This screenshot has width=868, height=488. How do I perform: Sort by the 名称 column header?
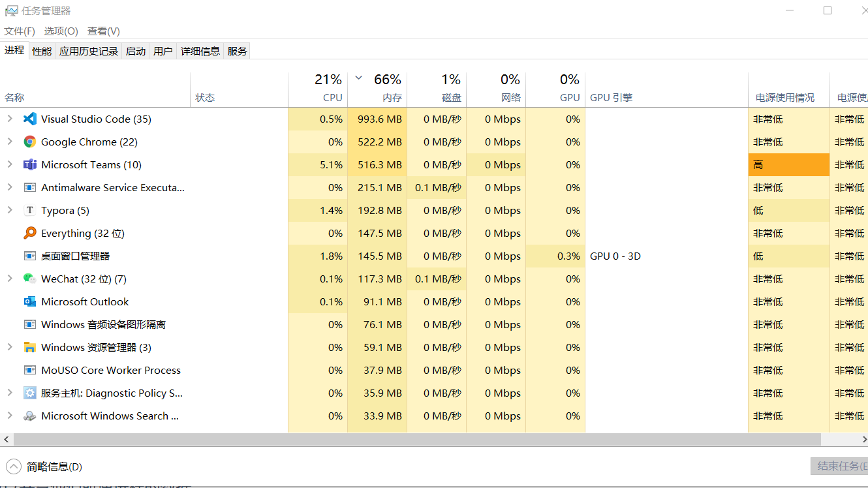click(95, 90)
